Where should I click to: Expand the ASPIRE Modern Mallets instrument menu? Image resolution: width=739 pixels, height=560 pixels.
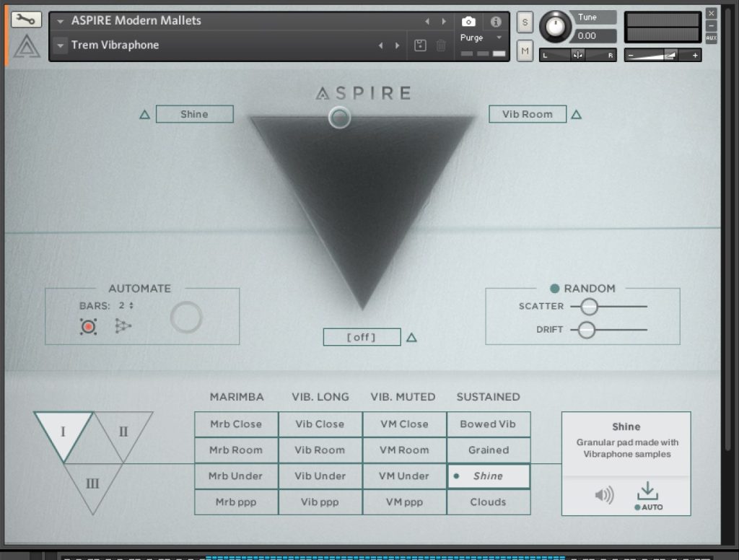(61, 21)
